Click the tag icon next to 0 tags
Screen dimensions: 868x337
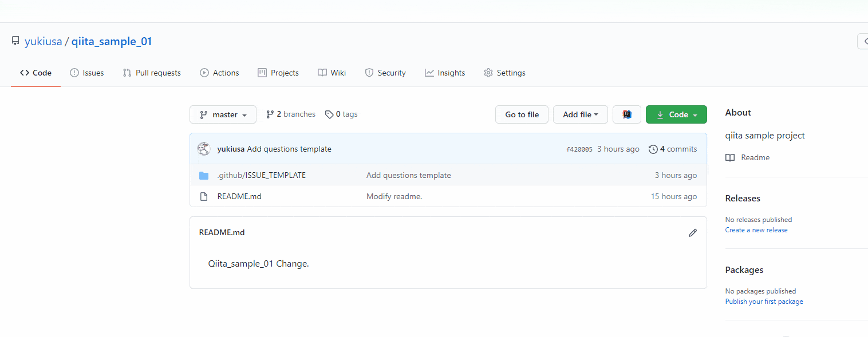(329, 114)
